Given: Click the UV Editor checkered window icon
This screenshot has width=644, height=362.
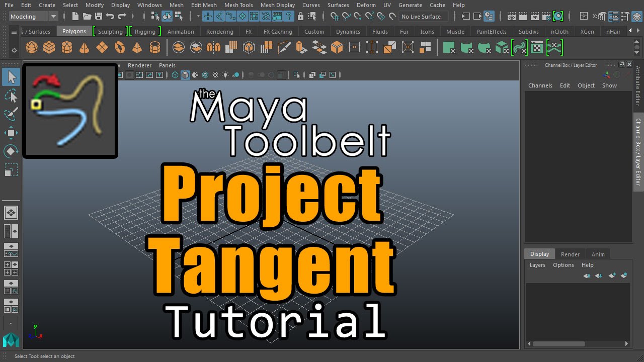Looking at the screenshot, I should [x=537, y=48].
